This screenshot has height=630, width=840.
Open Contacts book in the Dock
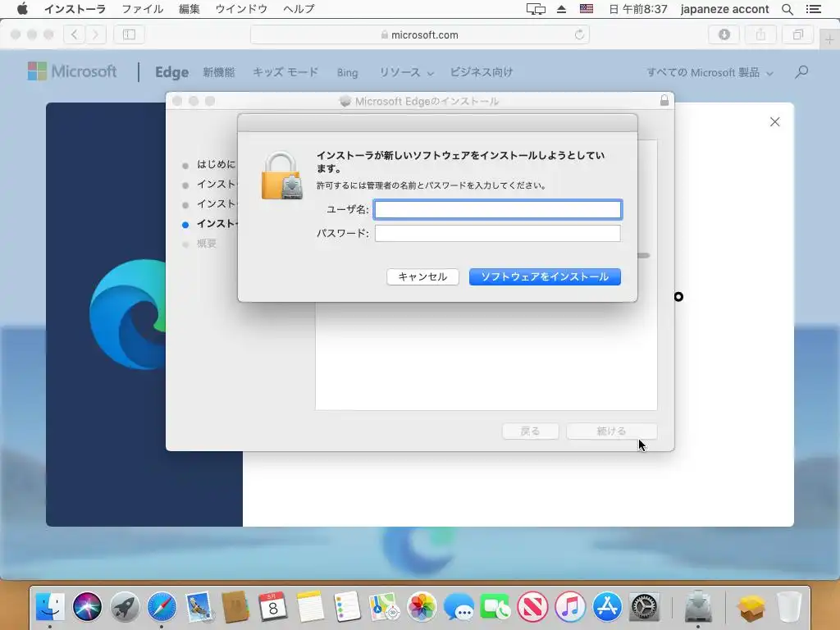pos(235,607)
